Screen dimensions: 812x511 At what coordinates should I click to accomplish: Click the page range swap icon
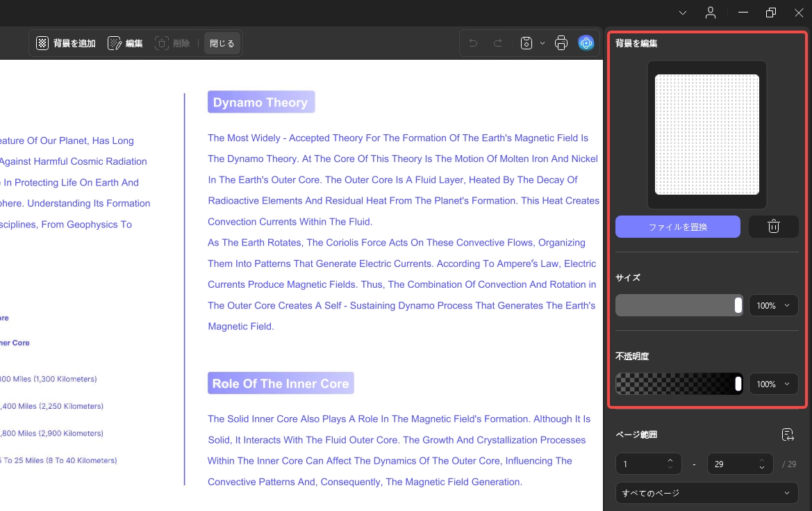pyautogui.click(x=788, y=435)
